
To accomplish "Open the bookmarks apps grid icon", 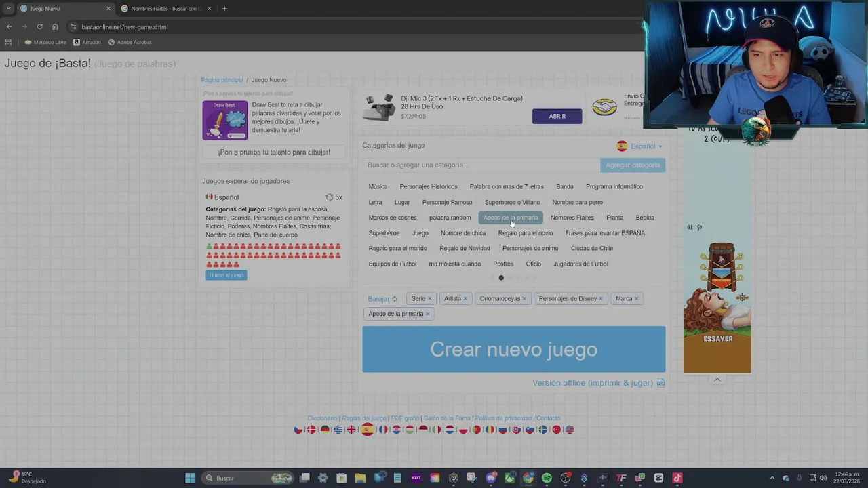I will tap(8, 42).
